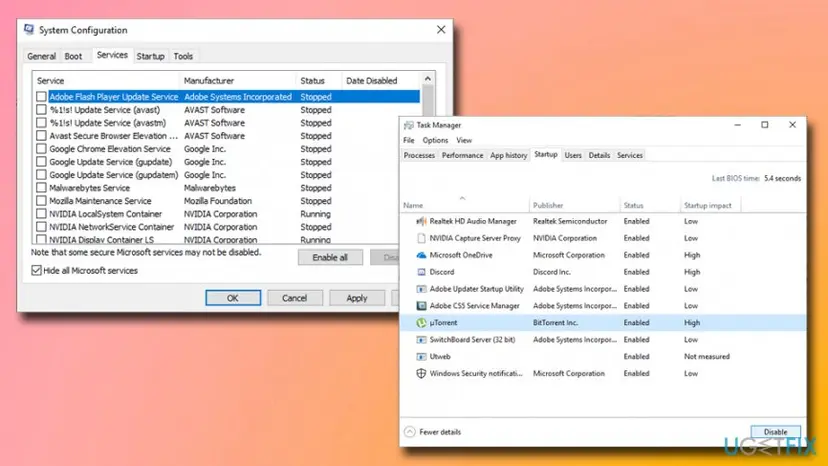Open the General tab in System Configuration
The image size is (828, 466).
pyautogui.click(x=41, y=56)
